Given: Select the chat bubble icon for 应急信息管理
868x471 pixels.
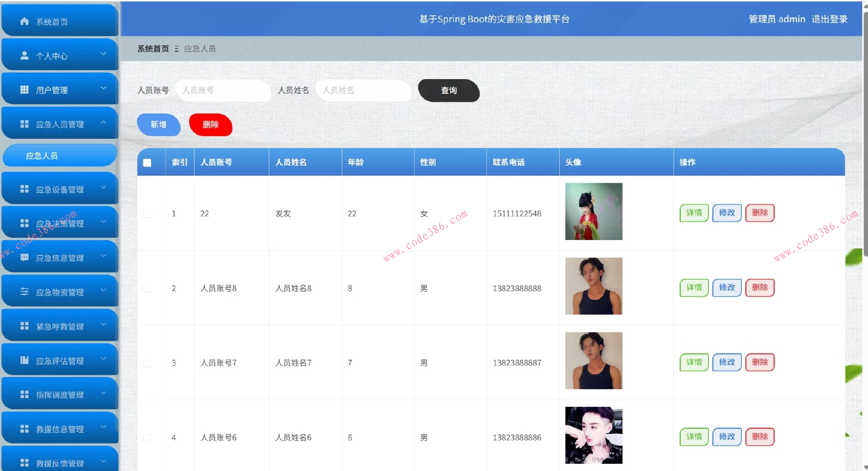Looking at the screenshot, I should 24,257.
